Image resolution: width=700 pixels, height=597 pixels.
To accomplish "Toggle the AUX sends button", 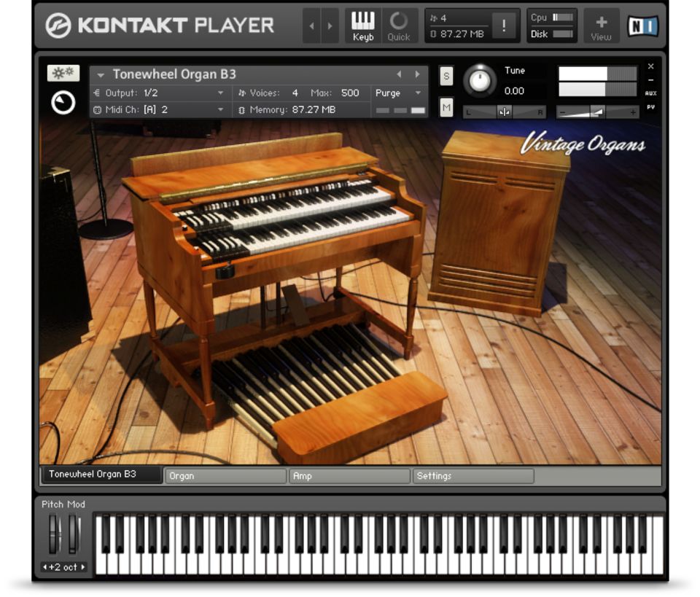I will click(x=650, y=93).
